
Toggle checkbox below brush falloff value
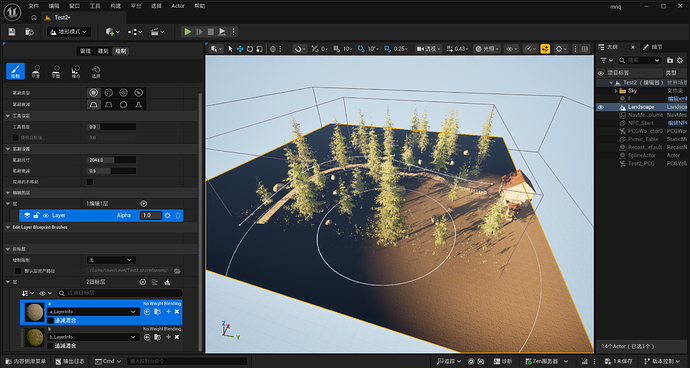[90, 182]
